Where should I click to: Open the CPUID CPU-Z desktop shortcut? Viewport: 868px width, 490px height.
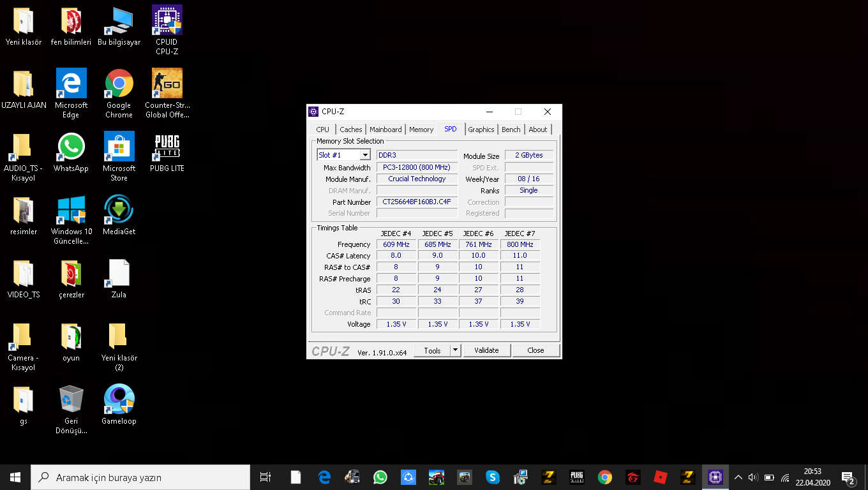(167, 29)
